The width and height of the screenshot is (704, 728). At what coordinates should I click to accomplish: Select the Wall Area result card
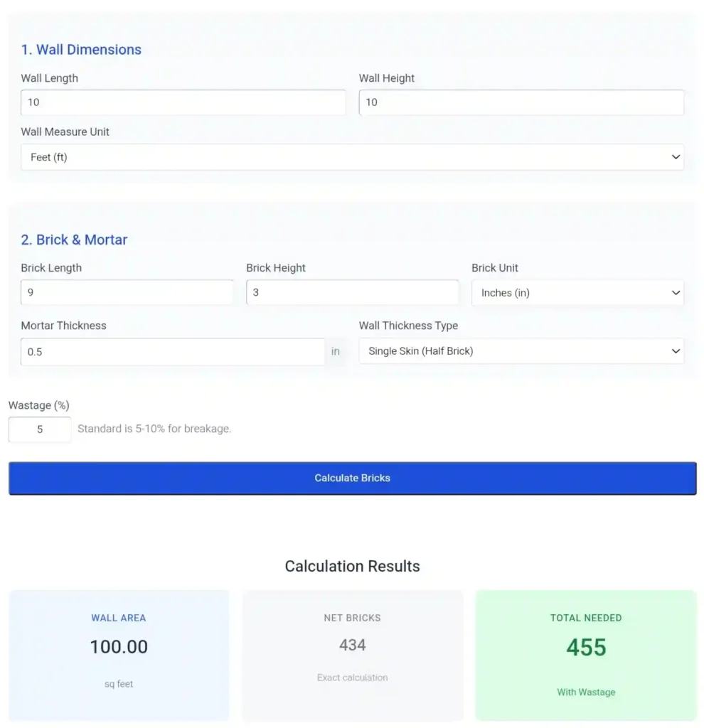click(x=118, y=654)
